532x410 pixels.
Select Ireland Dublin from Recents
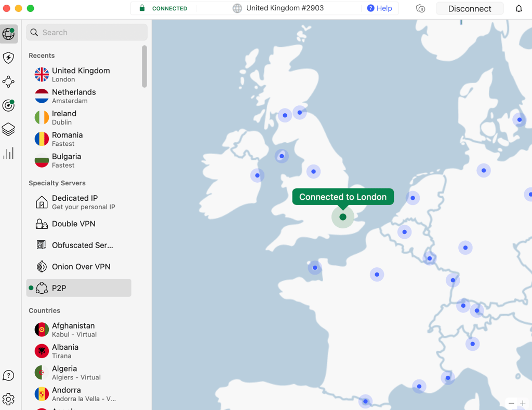point(79,118)
